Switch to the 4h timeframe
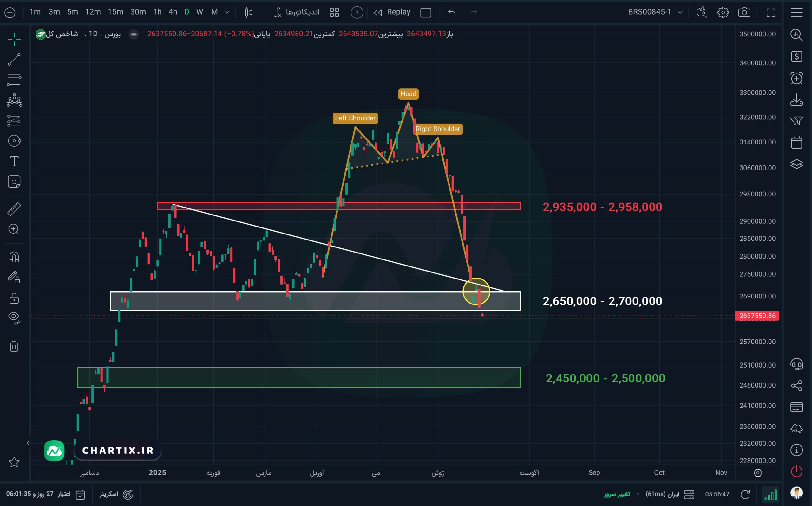 pos(173,12)
